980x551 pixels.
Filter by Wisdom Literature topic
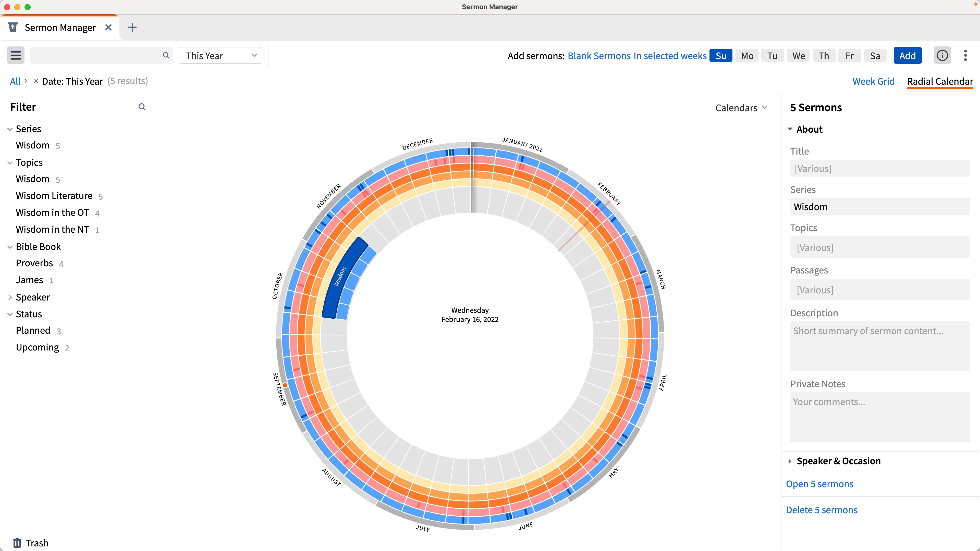pos(54,196)
